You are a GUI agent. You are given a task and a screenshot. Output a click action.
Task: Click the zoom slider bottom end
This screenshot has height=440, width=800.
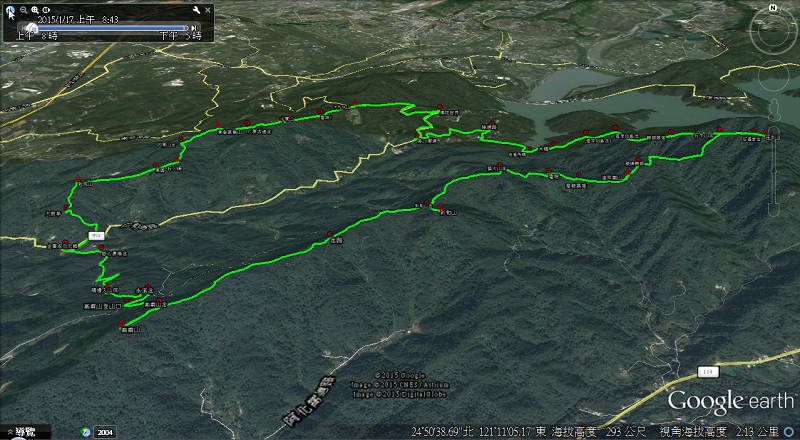pyautogui.click(x=773, y=210)
